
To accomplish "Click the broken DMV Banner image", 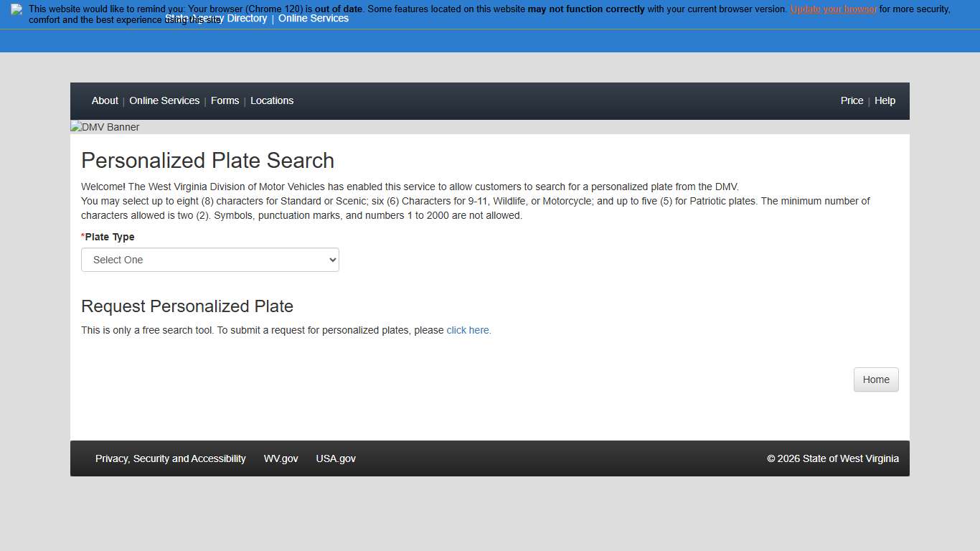I will 105,127.
